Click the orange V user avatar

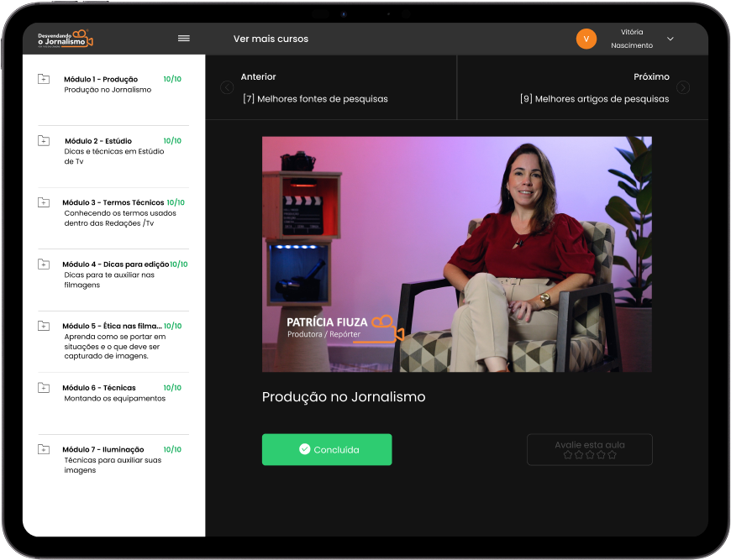[x=586, y=39]
